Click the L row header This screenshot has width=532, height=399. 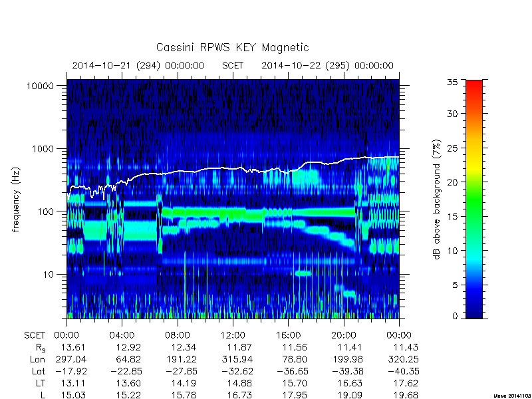(x=43, y=395)
